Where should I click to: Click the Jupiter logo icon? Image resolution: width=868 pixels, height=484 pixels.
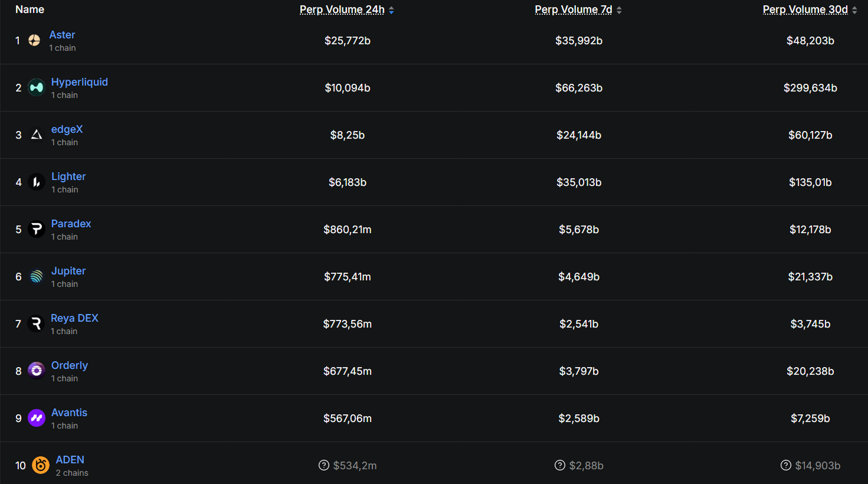coord(37,276)
